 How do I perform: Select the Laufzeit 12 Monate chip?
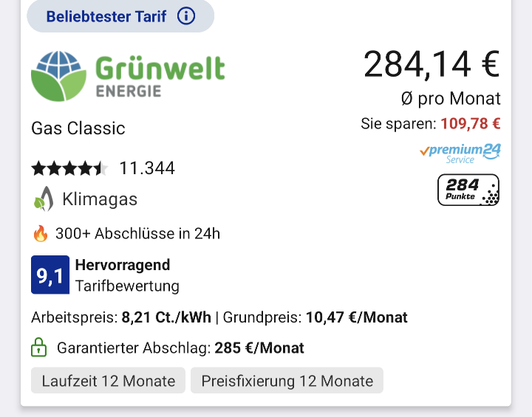pos(109,381)
